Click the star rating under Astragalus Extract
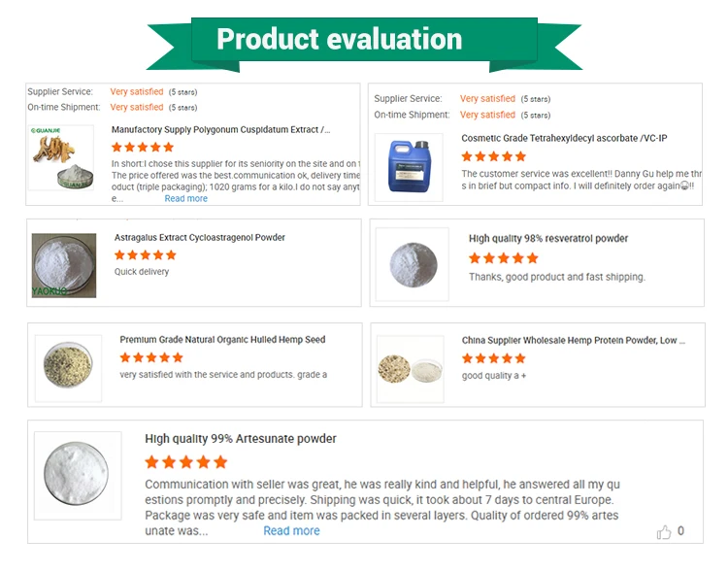The image size is (728, 573). click(146, 254)
